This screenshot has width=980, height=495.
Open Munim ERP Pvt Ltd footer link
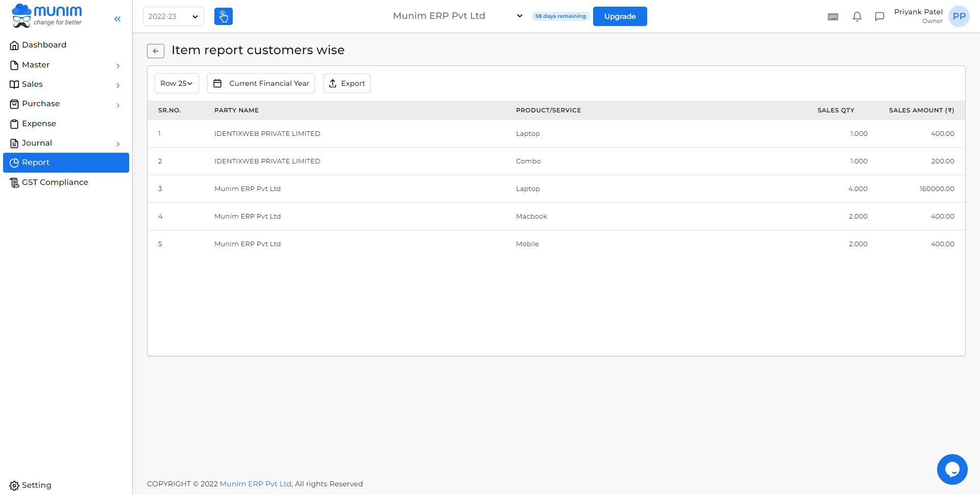click(x=255, y=484)
